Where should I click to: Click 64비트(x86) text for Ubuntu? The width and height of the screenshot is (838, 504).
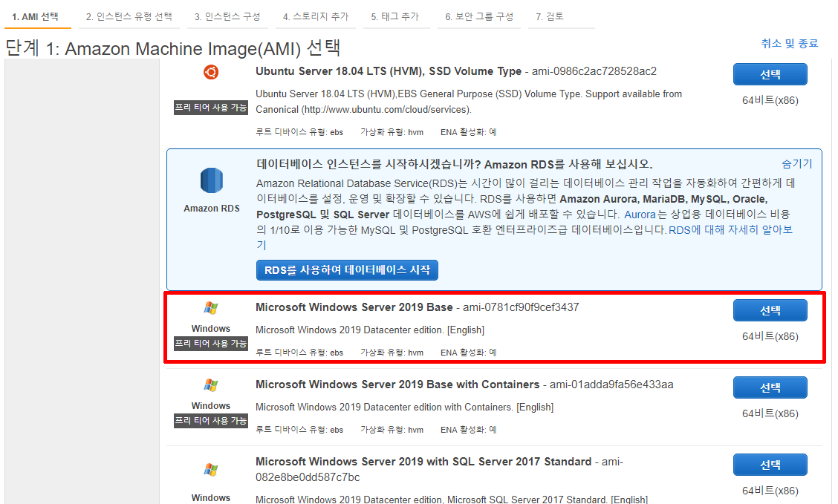pyautogui.click(x=770, y=100)
